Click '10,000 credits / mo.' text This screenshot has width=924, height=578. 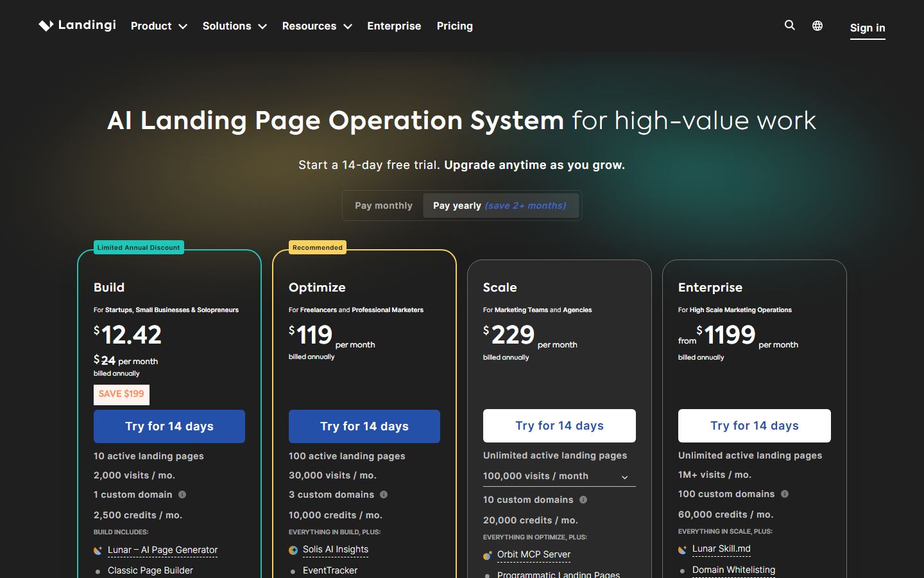[336, 515]
